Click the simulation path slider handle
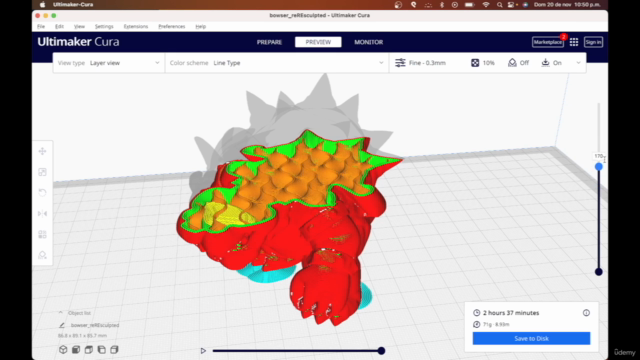This screenshot has height=360, width=640. point(381,351)
